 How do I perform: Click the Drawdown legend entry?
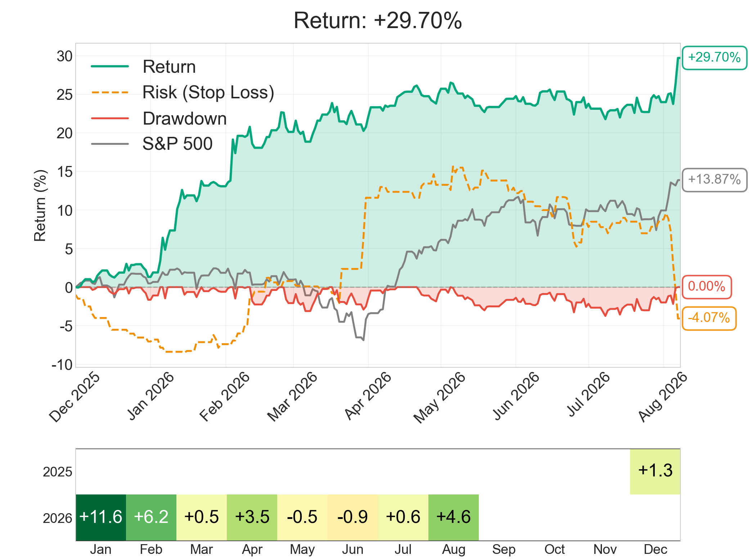(x=159, y=118)
